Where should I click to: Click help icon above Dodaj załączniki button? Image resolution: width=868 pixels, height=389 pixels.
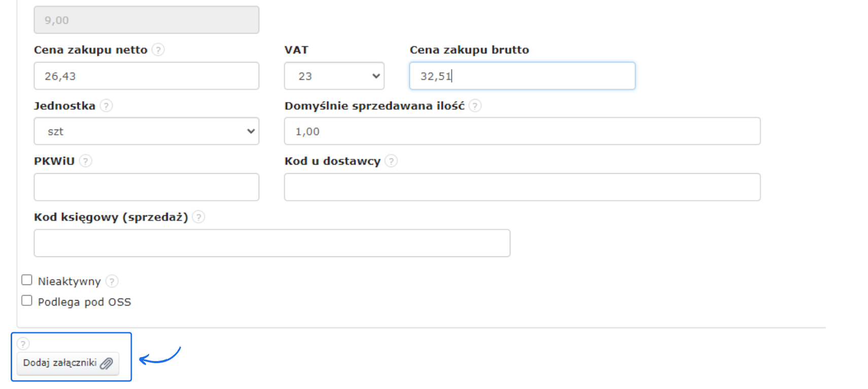(23, 344)
